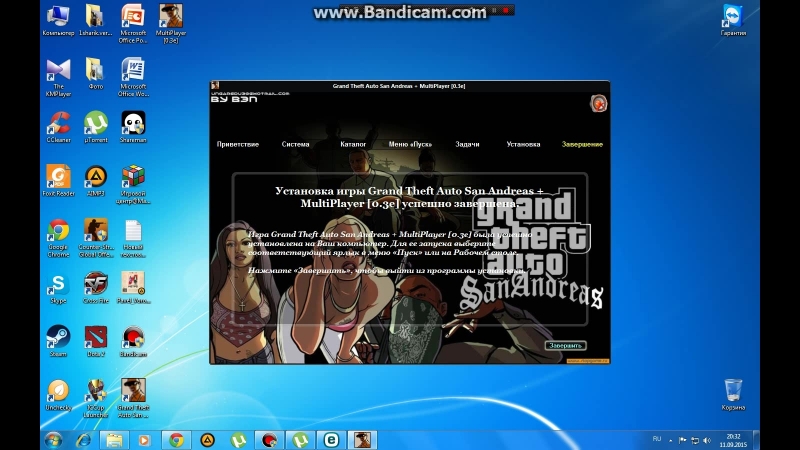Open the Windows Start menu orb

pos(53,440)
